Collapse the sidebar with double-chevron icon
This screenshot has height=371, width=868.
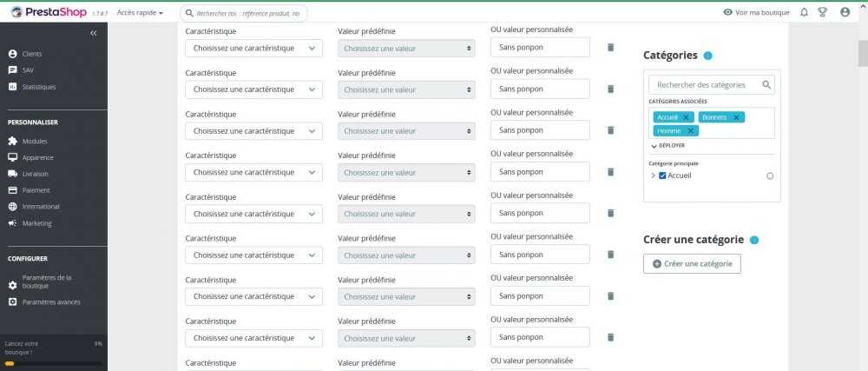[94, 33]
